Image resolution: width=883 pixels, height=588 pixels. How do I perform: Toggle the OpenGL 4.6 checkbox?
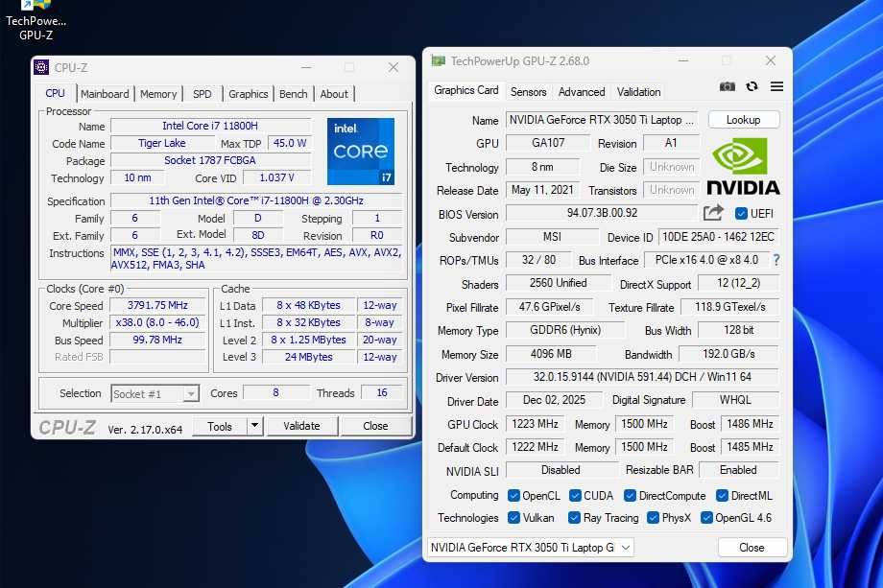[x=706, y=517]
